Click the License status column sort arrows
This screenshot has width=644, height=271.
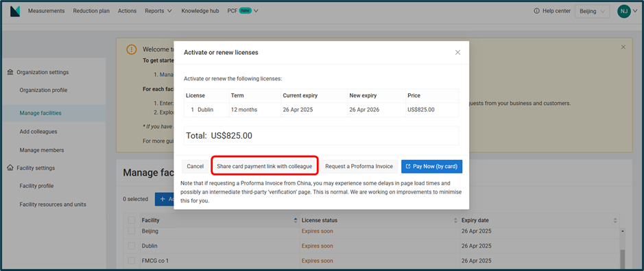click(x=455, y=220)
